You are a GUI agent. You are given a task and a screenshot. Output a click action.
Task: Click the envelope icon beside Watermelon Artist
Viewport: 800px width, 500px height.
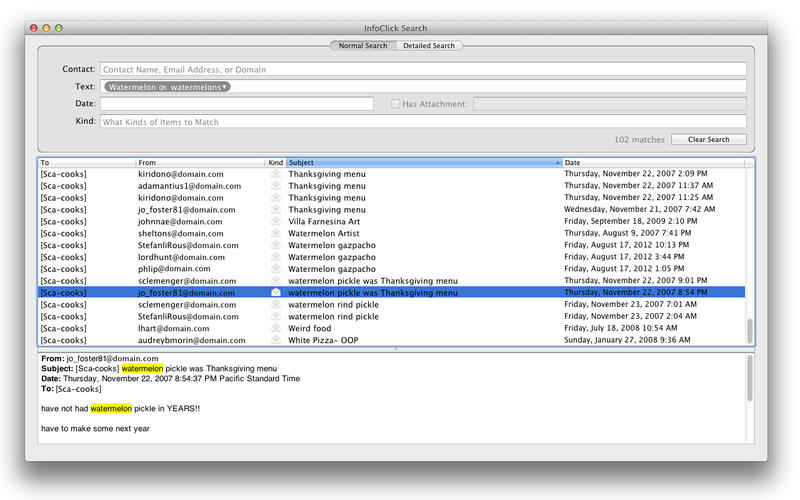click(x=275, y=234)
